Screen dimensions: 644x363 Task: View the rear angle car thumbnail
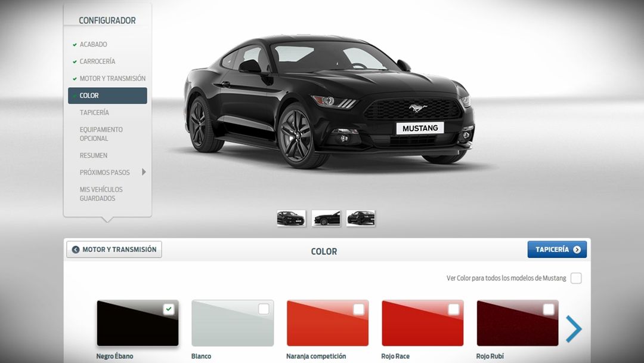361,219
